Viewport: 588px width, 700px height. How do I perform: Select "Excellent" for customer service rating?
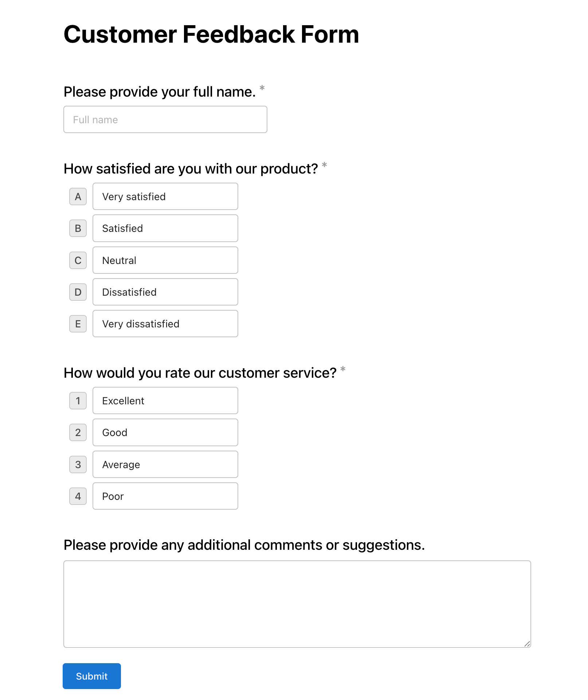(165, 401)
